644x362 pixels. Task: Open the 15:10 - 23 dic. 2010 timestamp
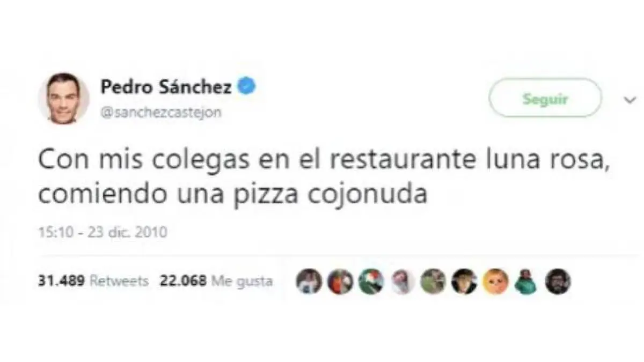click(103, 232)
